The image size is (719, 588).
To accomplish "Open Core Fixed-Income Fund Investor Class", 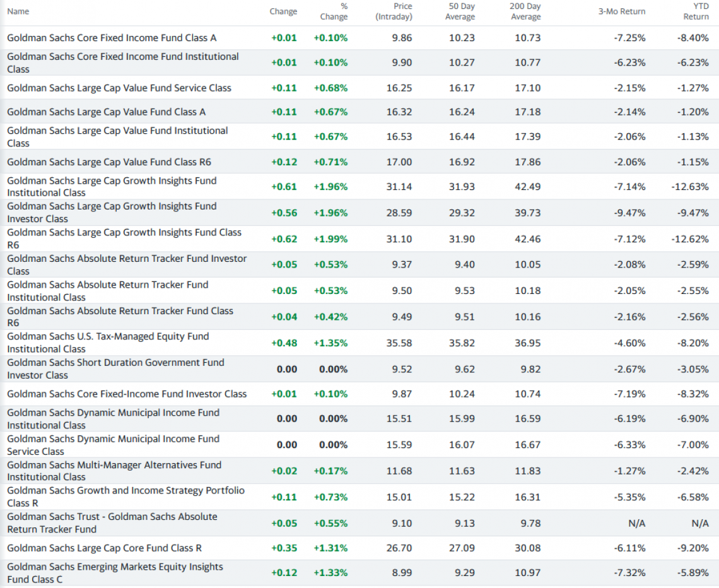I will 127,394.
